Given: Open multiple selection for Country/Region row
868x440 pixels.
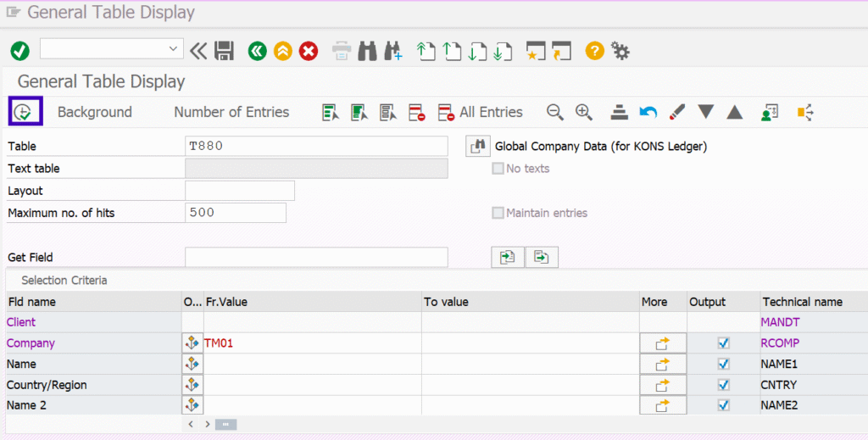Looking at the screenshot, I should tap(663, 385).
